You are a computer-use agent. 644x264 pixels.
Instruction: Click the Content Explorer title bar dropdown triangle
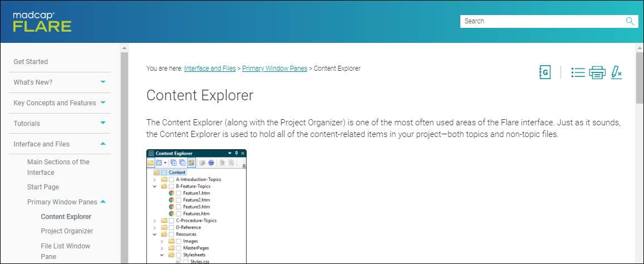pos(229,153)
